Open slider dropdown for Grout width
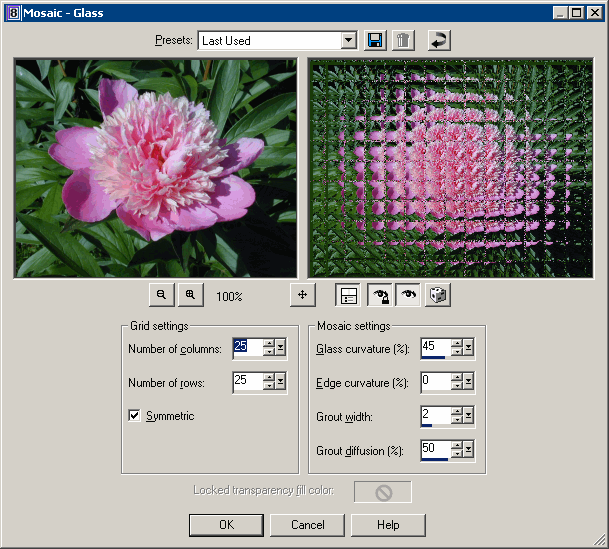Viewport: 609px width, 549px height. click(x=468, y=415)
